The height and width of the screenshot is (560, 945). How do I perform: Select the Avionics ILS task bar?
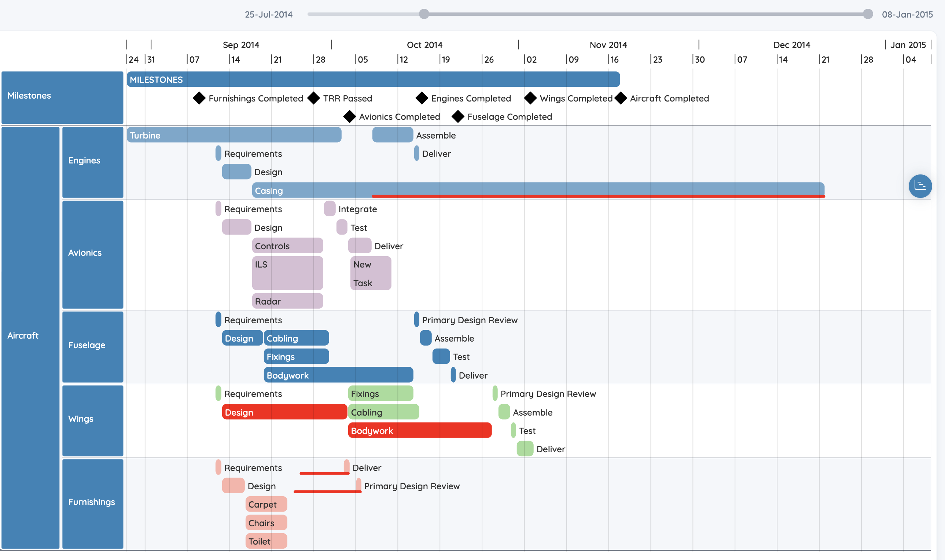(x=288, y=273)
